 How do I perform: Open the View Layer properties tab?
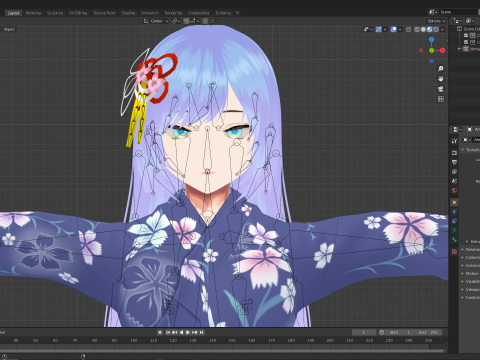tap(454, 172)
